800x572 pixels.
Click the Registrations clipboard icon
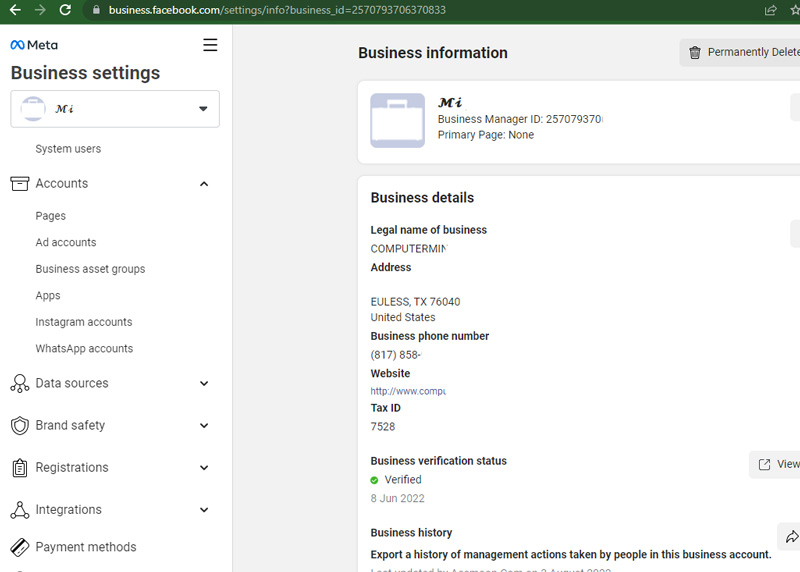click(19, 467)
